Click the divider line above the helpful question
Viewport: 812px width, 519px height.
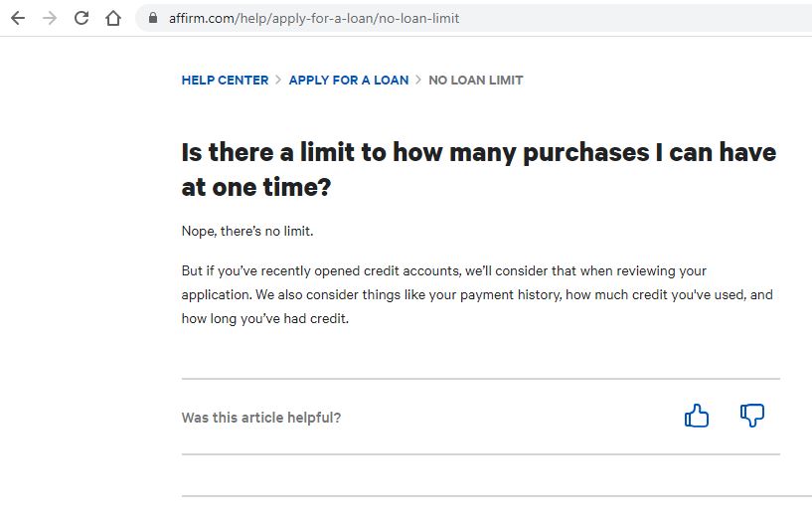click(x=481, y=379)
